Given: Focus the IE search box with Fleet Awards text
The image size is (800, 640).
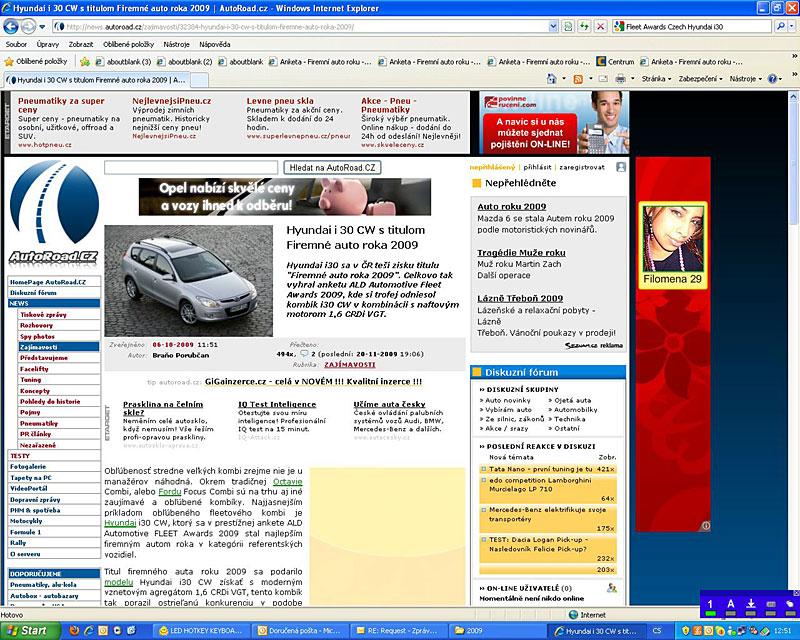Looking at the screenshot, I should pyautogui.click(x=693, y=27).
